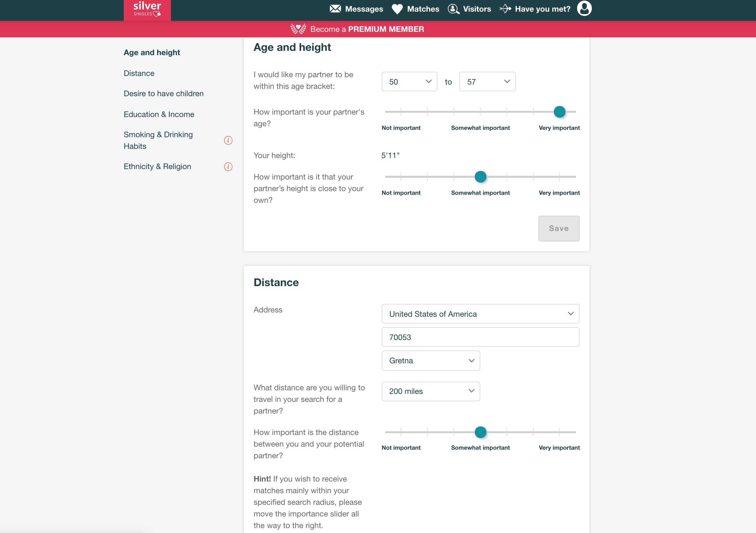Click the ZIP code field containing 70053
Viewport: 756px width, 533px height.
click(480, 337)
